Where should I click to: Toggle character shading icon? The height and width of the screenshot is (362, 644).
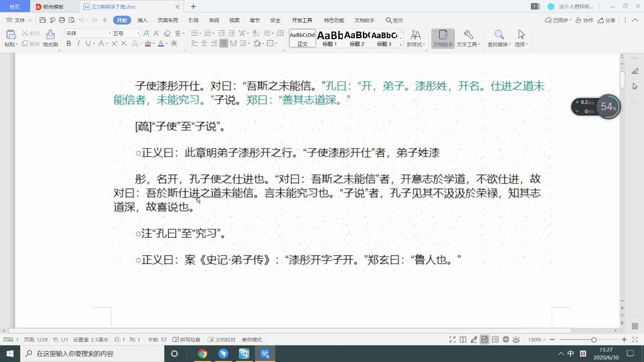174,44
